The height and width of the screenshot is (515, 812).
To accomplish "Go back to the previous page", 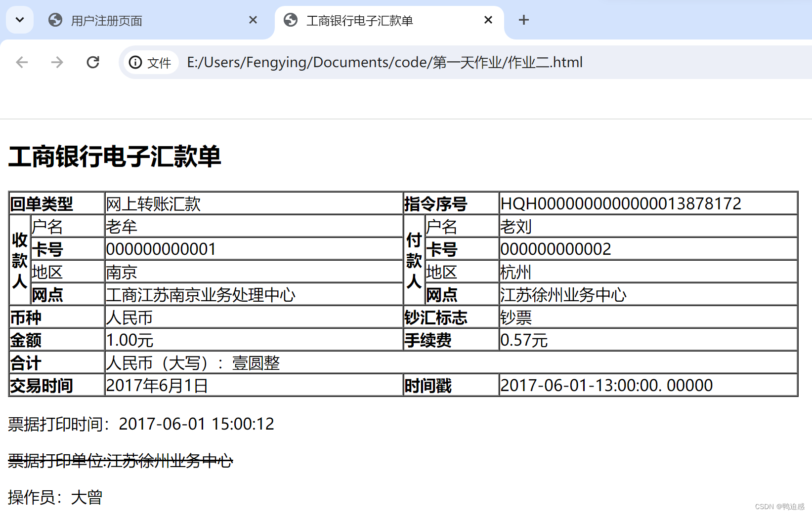I will tap(22, 62).
